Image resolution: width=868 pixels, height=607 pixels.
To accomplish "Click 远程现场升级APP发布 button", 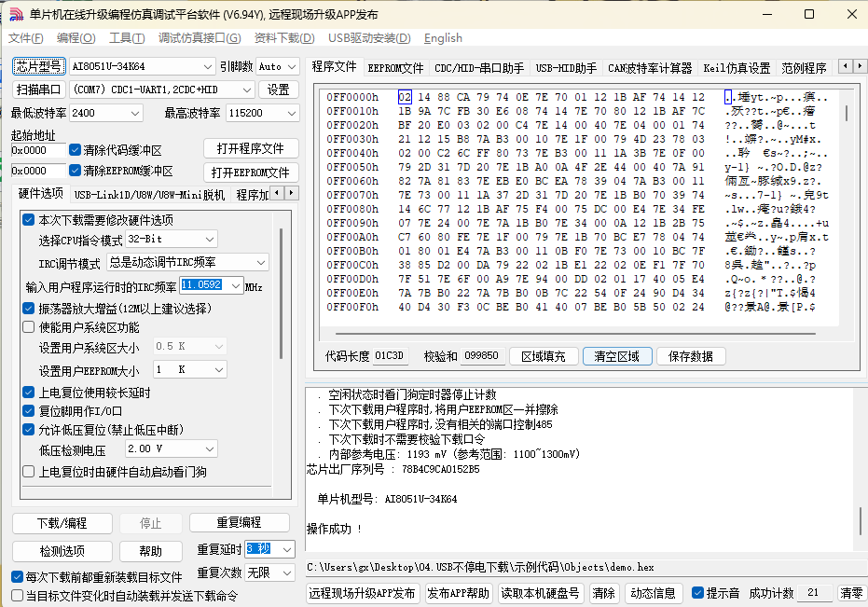I will [362, 593].
